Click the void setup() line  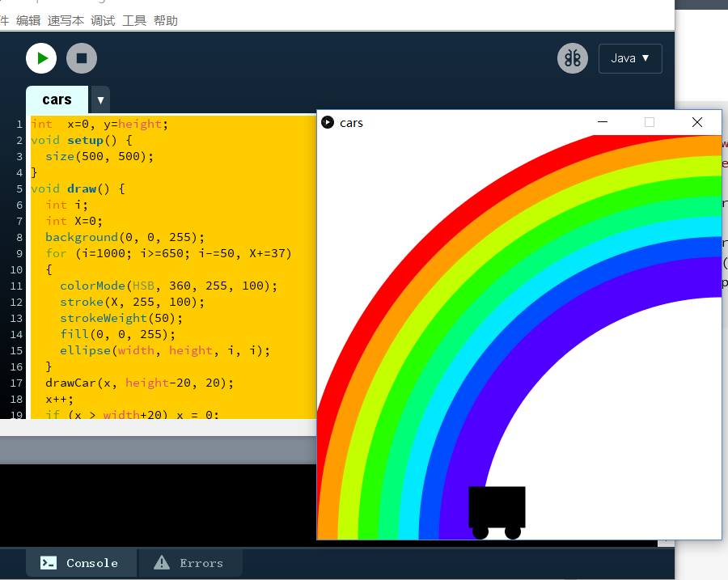coord(82,140)
